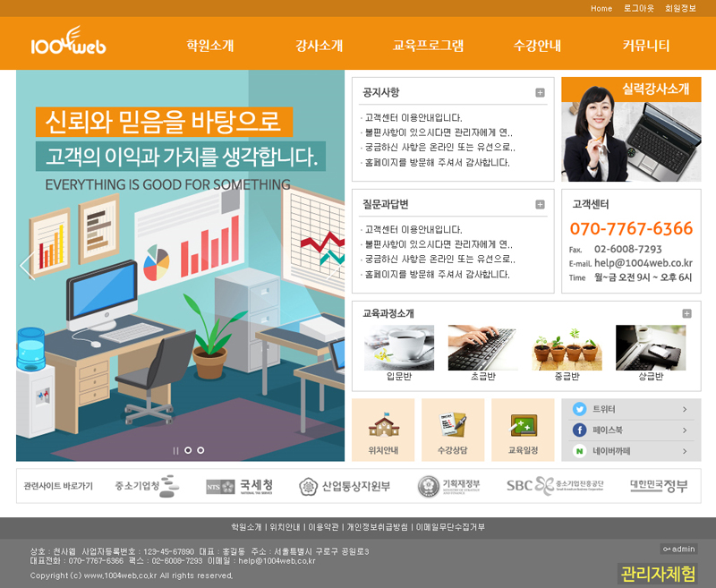Open the 페이스북 Facebook link
This screenshot has height=588, width=716.
(631, 430)
